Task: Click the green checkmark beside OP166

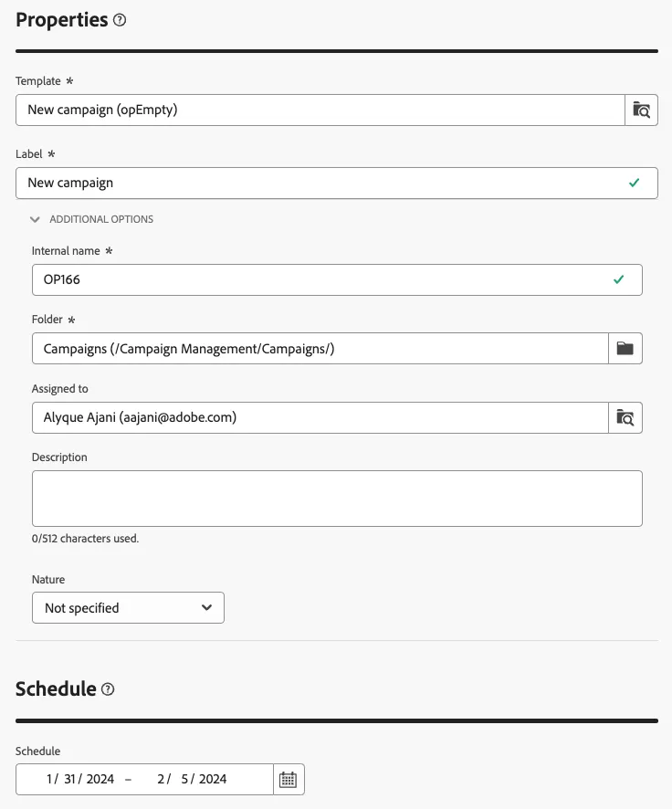Action: pos(619,279)
